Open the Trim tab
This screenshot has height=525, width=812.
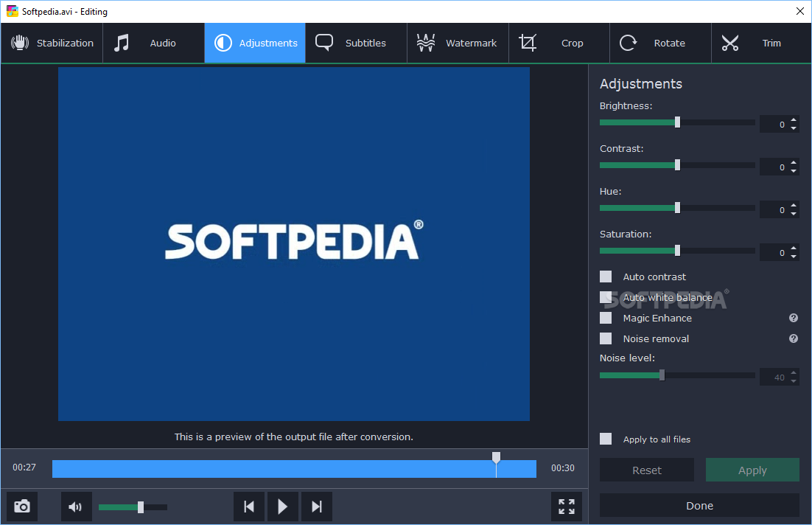coord(761,43)
